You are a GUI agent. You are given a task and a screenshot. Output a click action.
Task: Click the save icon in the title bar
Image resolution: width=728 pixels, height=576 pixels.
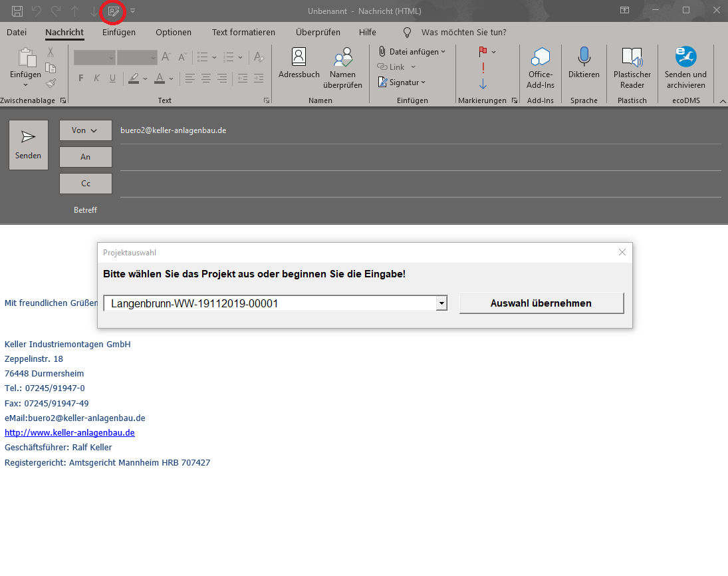(17, 11)
